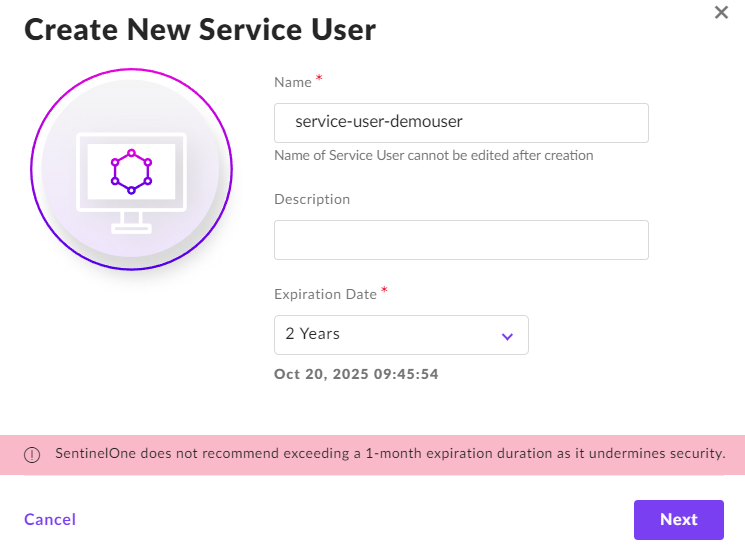Viewport: 745px width, 549px height.
Task: Click into the empty Description field
Action: pyautogui.click(x=461, y=240)
